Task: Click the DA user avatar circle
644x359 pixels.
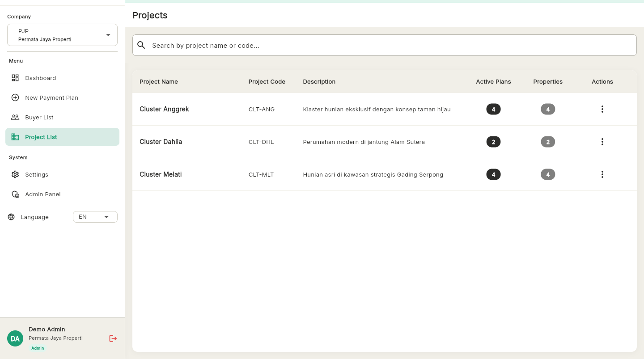Action: pyautogui.click(x=15, y=338)
